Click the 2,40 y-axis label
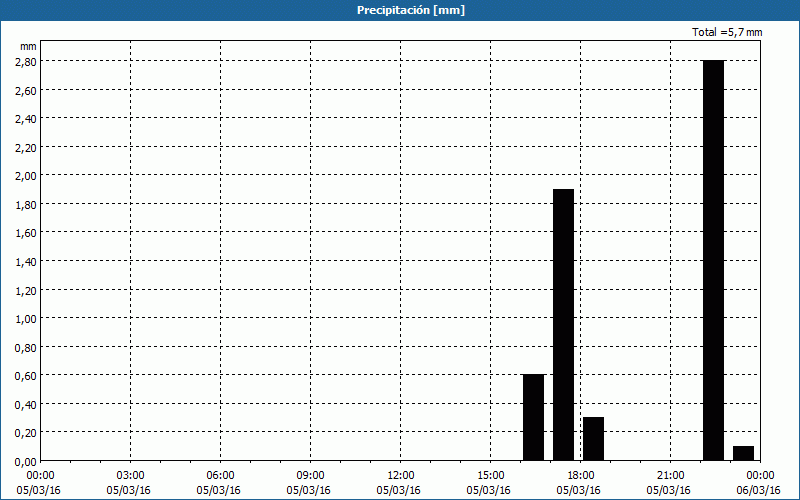Viewport: 800px width, 500px height. tap(28, 118)
